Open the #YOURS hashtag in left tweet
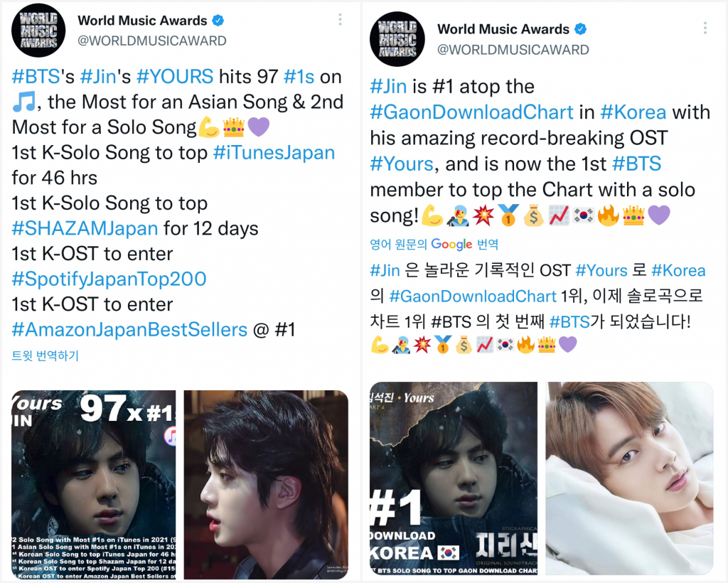 (175, 77)
